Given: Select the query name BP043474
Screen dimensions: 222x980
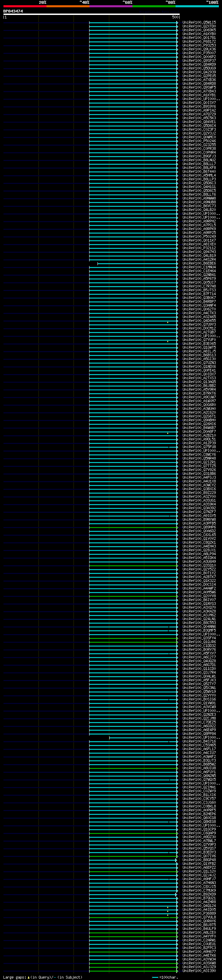Looking at the screenshot, I should [13, 11].
